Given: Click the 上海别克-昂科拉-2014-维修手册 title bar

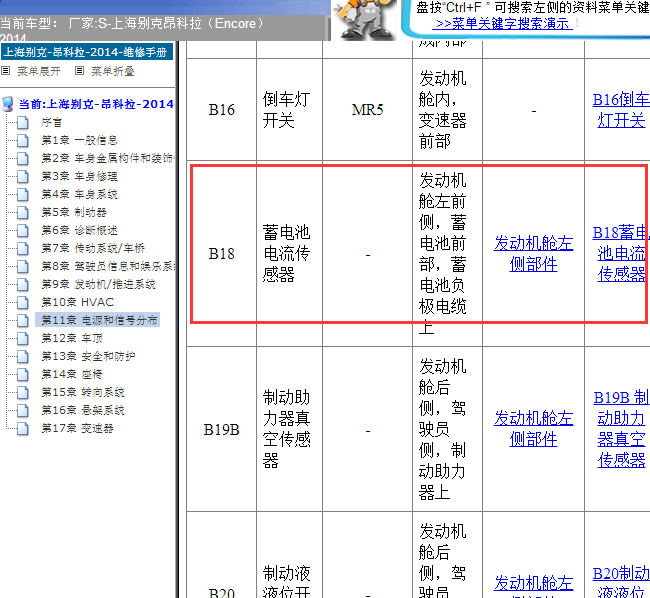Looking at the screenshot, I should click(87, 52).
